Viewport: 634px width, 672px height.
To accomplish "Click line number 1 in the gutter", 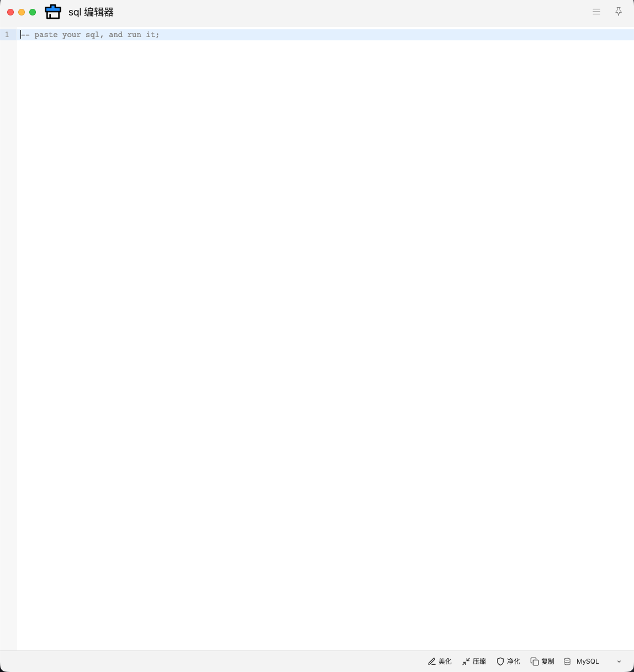I will tap(7, 35).
